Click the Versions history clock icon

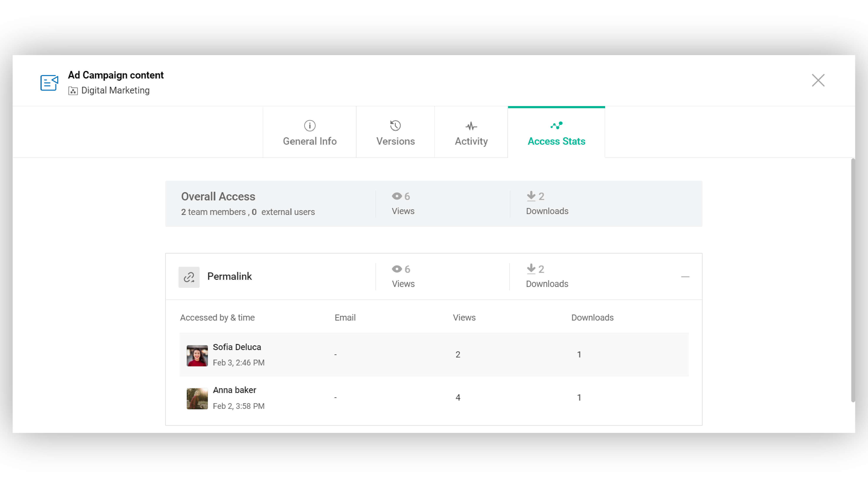click(x=395, y=126)
